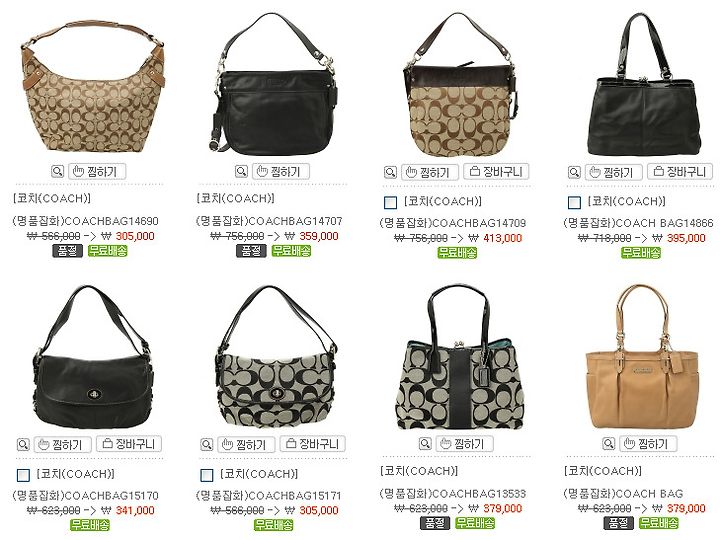Viewport: 720px width, 540px height.
Task: Click 장바구니 button for COACH BAG14866
Action: (x=680, y=172)
